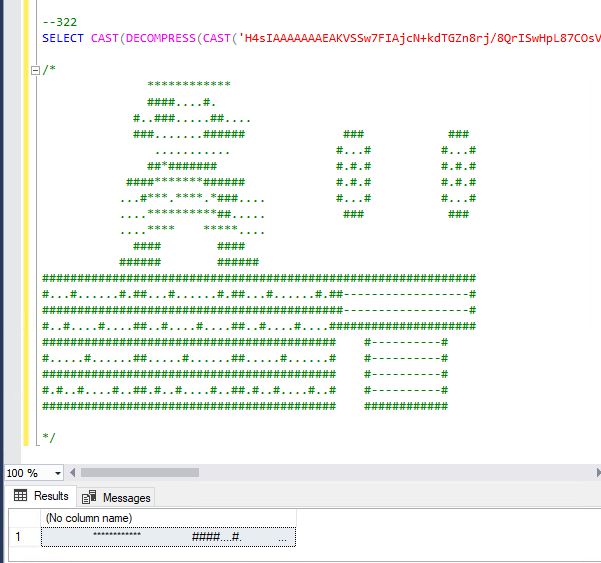The width and height of the screenshot is (601, 563).
Task: Click the DECOMPRESS function text
Action: coord(161,38)
